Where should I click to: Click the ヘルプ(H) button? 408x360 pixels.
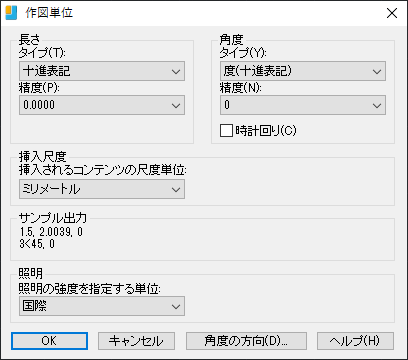[355, 341]
